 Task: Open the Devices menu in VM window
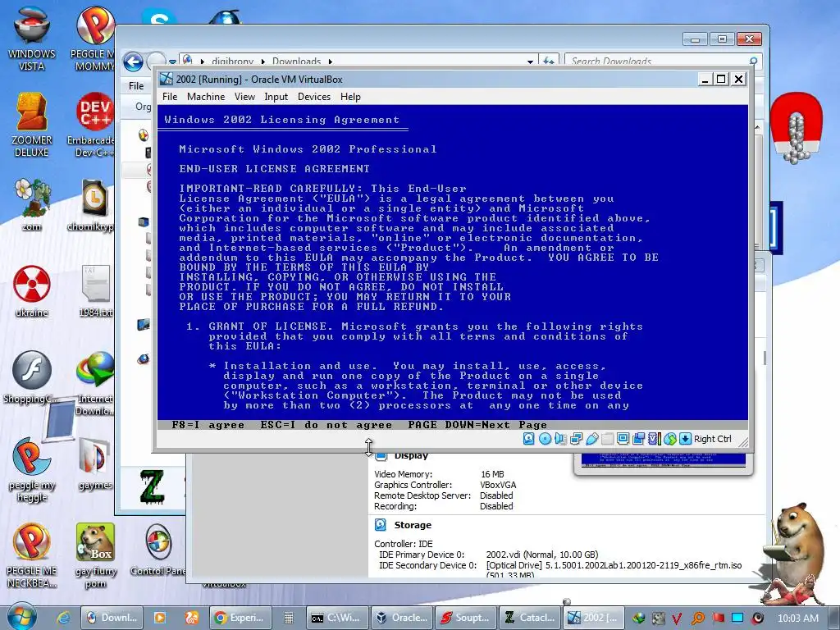click(x=314, y=97)
